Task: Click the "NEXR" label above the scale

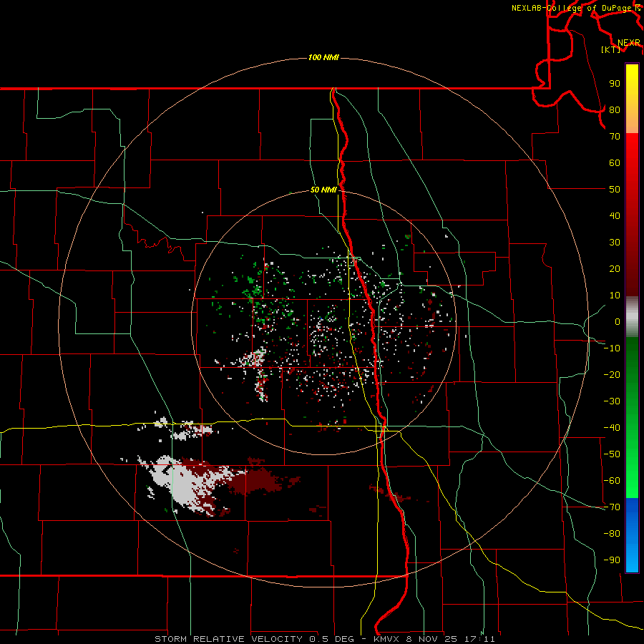Action: pyautogui.click(x=629, y=43)
